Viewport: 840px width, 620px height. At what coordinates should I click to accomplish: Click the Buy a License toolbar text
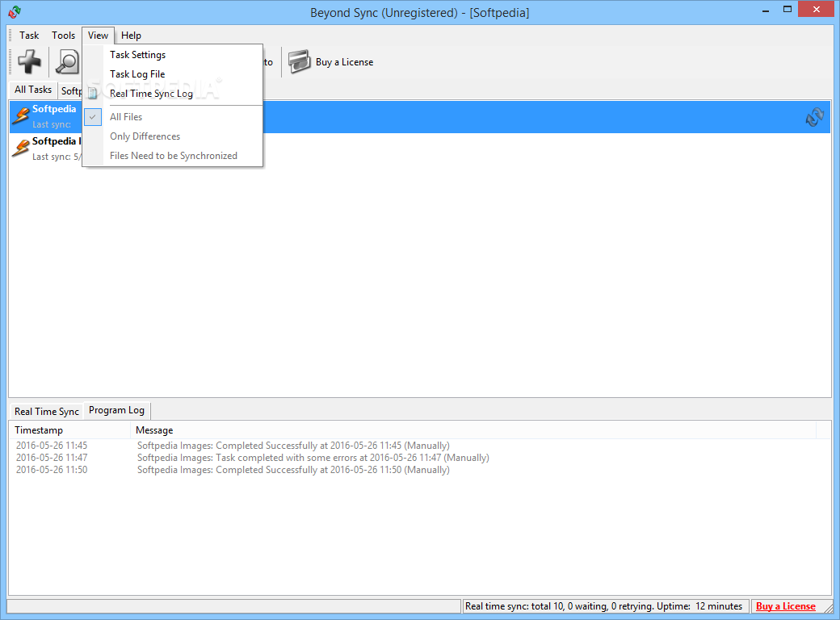[344, 62]
